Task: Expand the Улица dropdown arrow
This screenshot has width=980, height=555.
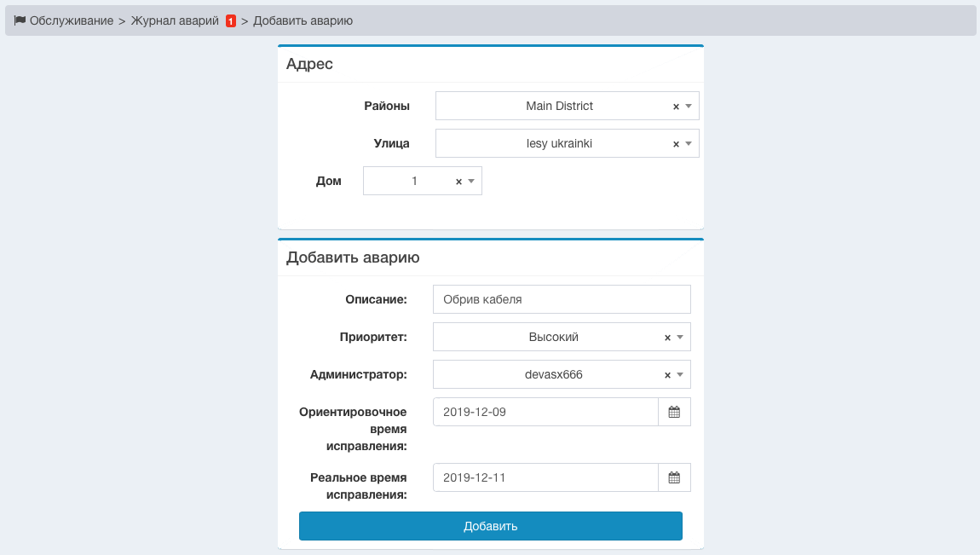Action: [689, 144]
